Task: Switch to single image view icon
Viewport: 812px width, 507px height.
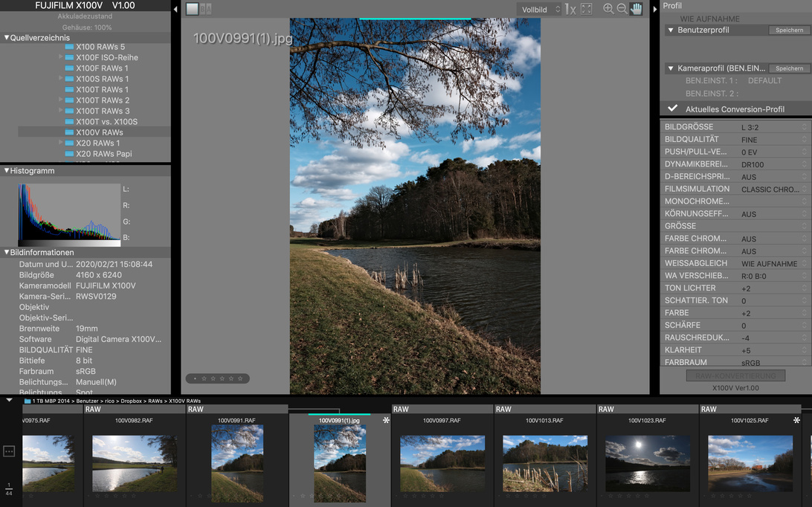Action: click(192, 9)
